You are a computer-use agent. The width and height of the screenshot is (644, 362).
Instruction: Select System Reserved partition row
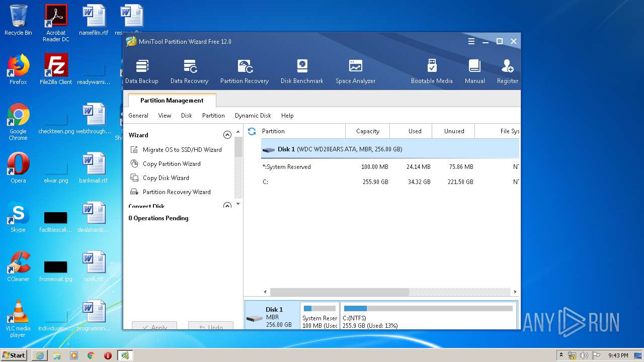390,167
